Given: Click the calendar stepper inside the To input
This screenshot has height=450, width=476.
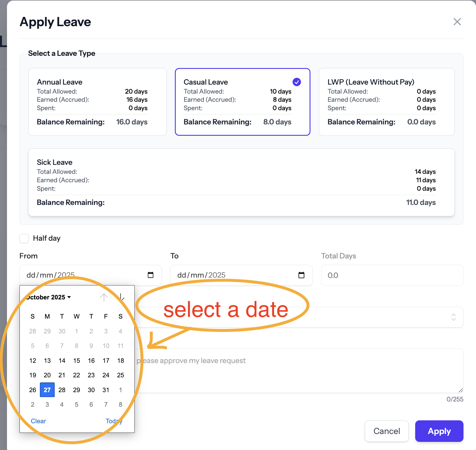Looking at the screenshot, I should tap(301, 275).
